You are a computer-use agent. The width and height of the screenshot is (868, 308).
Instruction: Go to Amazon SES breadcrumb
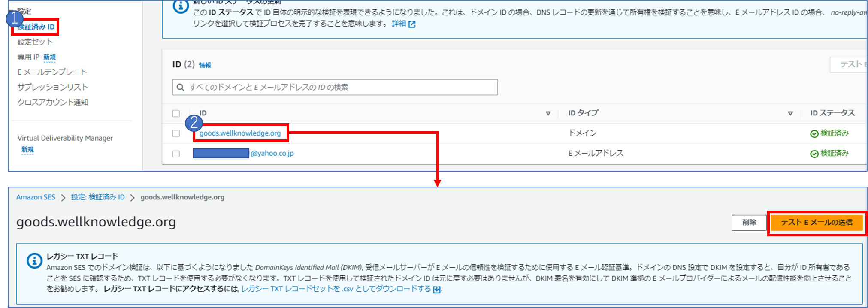pyautogui.click(x=36, y=197)
